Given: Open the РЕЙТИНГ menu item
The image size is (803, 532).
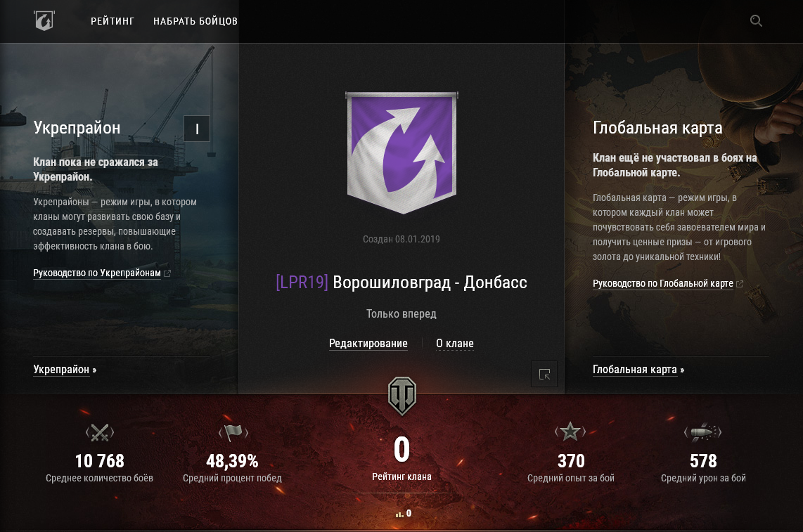Looking at the screenshot, I should coord(113,21).
